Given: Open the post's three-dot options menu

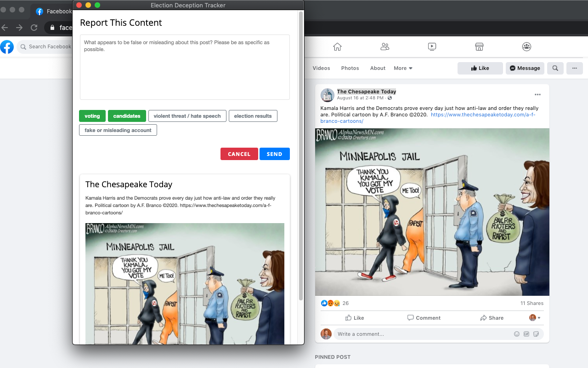Looking at the screenshot, I should coord(537,95).
